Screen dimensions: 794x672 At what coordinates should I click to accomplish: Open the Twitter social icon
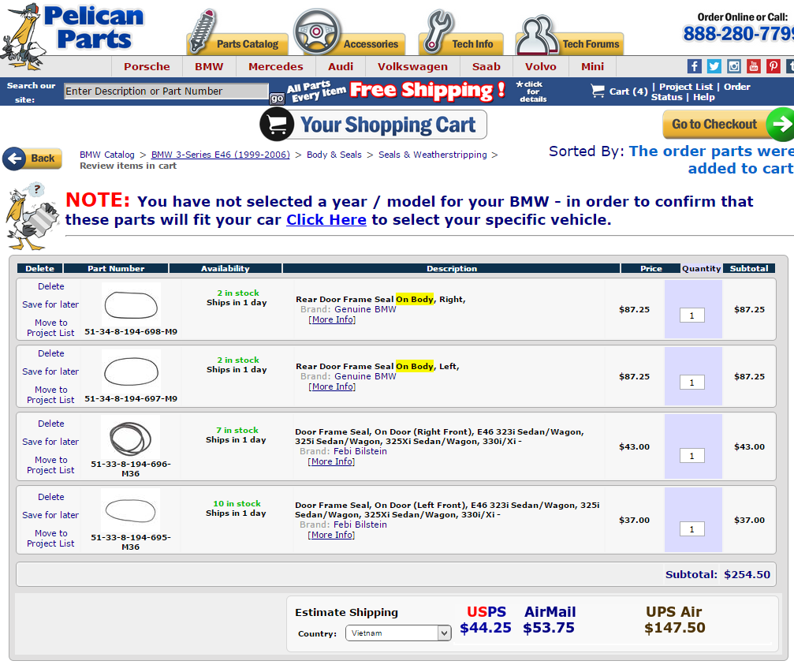[714, 66]
